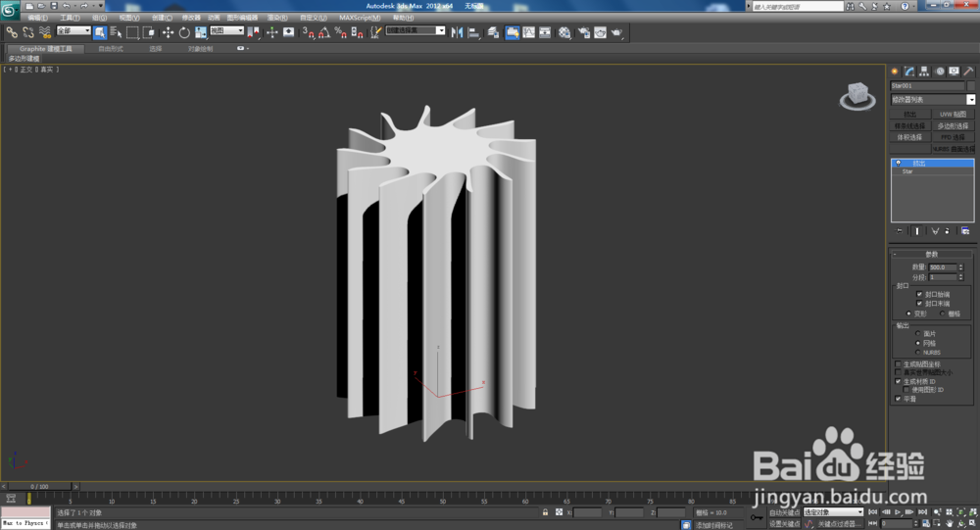Open the 修改器 menu
This screenshot has width=980, height=530.
click(191, 18)
